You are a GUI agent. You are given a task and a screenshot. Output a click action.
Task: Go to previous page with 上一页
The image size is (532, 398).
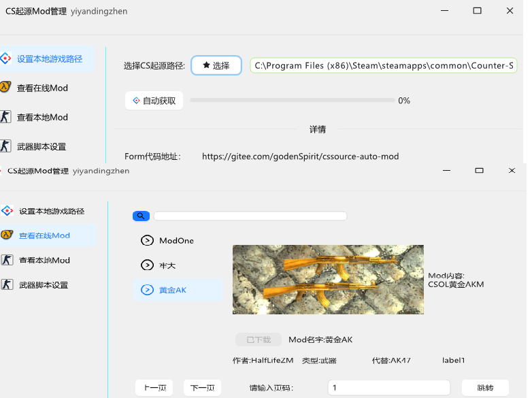[154, 388]
